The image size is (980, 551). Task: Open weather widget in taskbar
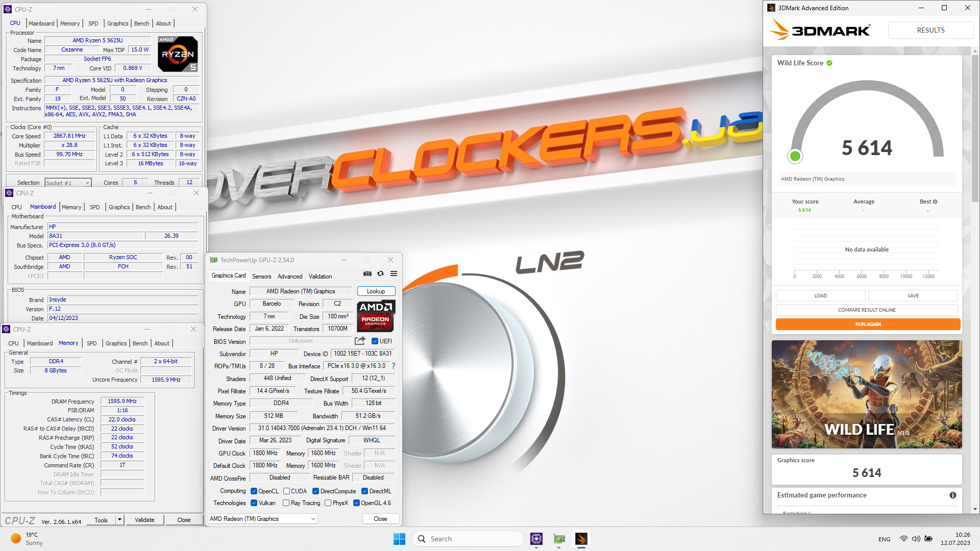click(27, 539)
